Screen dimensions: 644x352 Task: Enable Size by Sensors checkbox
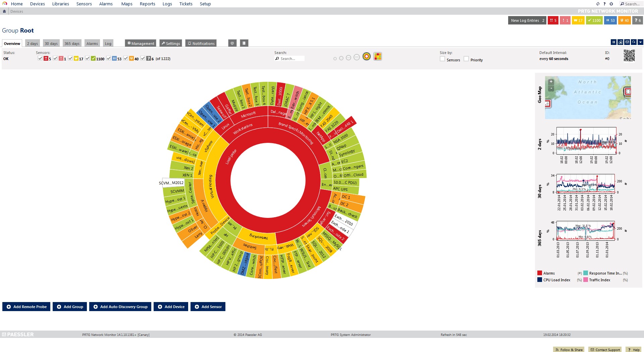442,59
